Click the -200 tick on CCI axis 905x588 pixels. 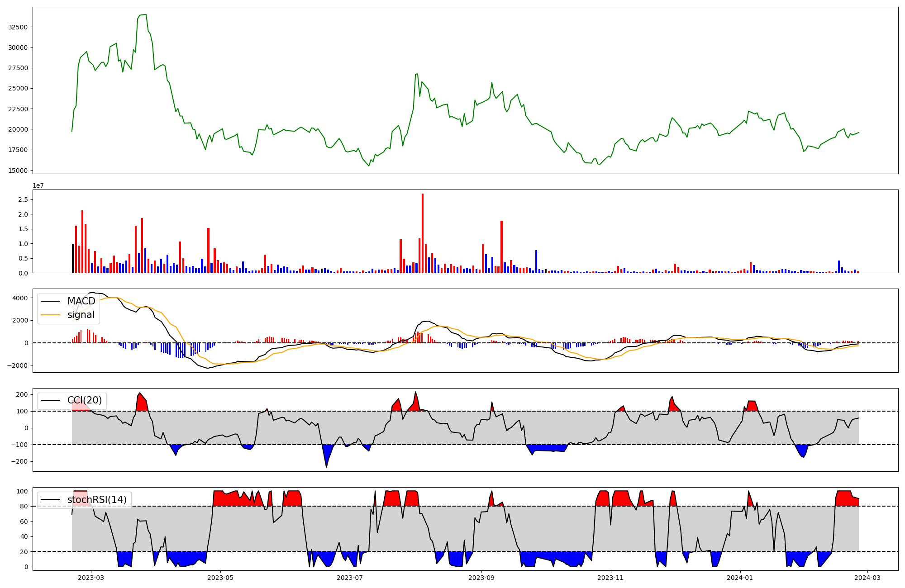(20, 461)
